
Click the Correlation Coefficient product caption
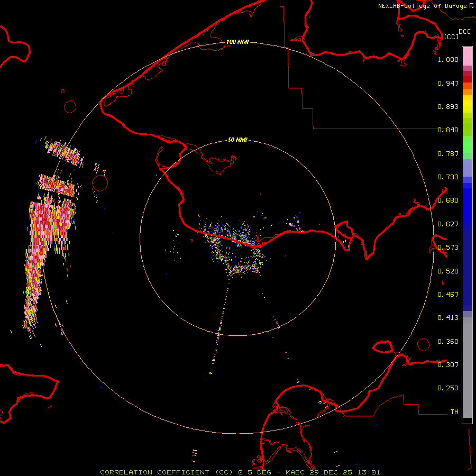click(240, 472)
